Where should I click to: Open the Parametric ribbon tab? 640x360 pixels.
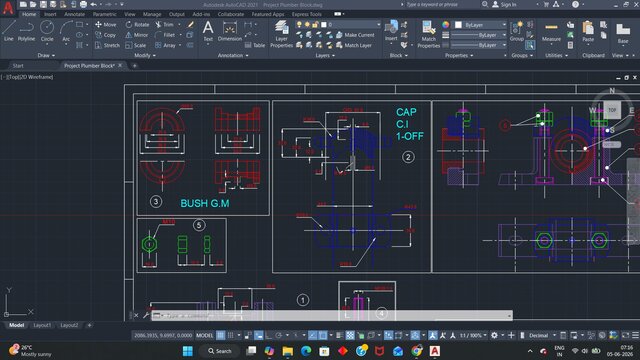coord(104,14)
